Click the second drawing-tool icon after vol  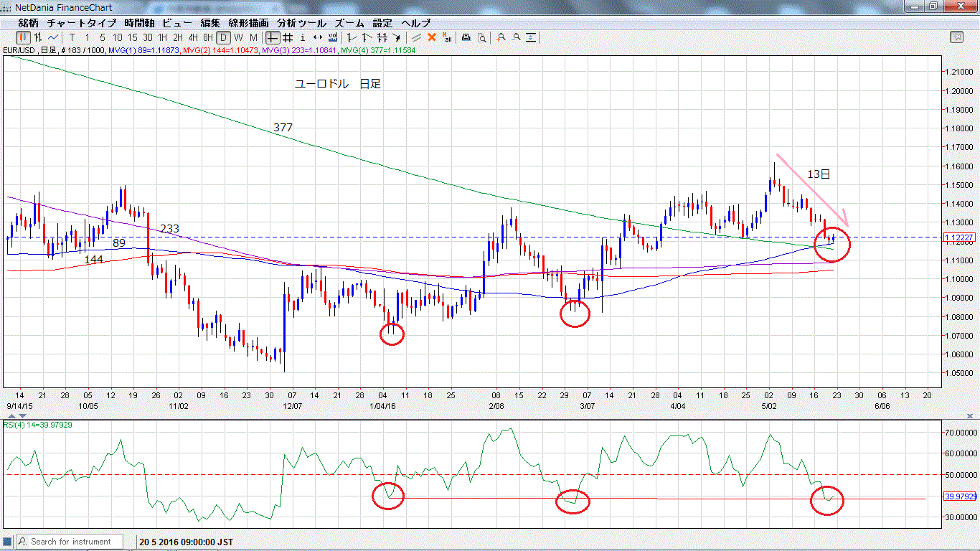(x=367, y=37)
